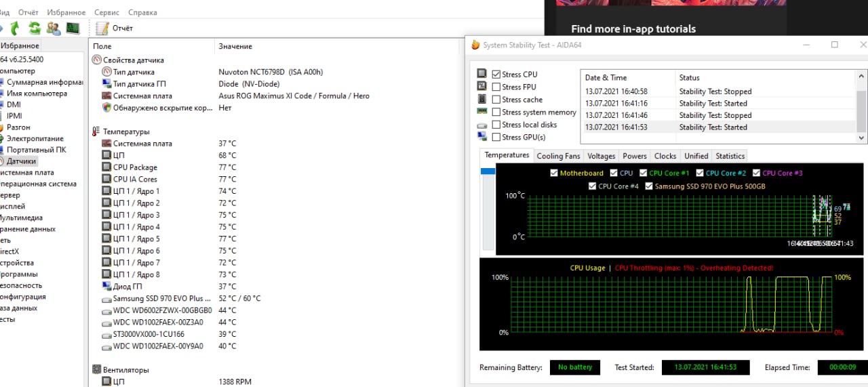The height and width of the screenshot is (387, 868).
Task: Enable the Stress local disks checkbox
Action: pos(496,125)
